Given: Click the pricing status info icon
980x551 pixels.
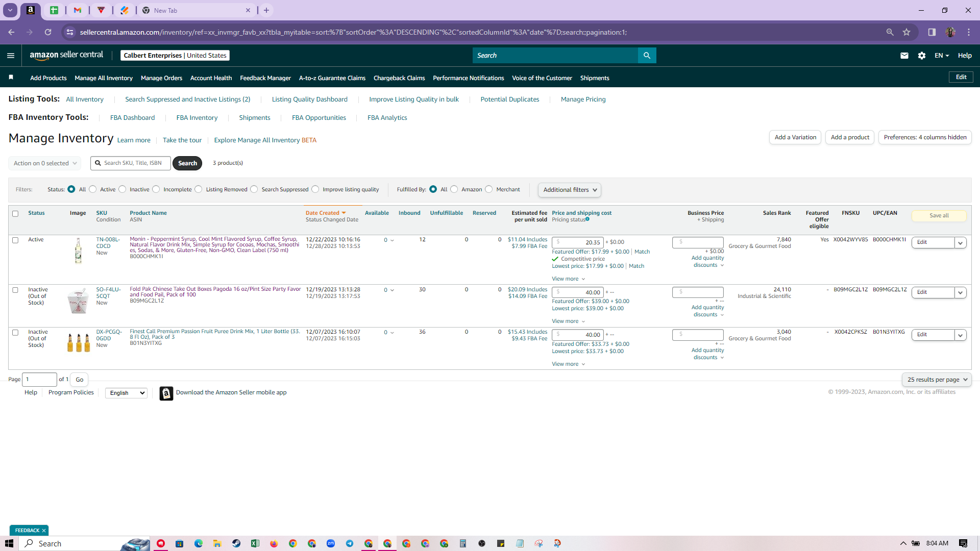Looking at the screenshot, I should pyautogui.click(x=587, y=219).
